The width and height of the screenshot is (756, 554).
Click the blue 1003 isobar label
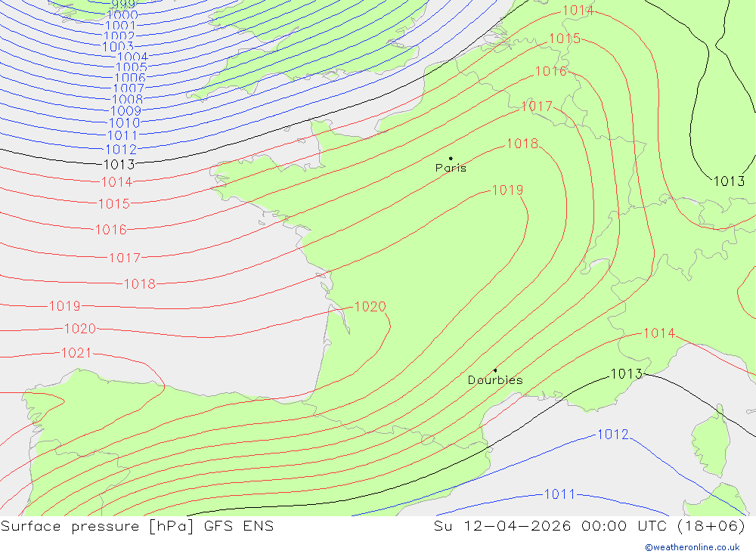(x=118, y=47)
